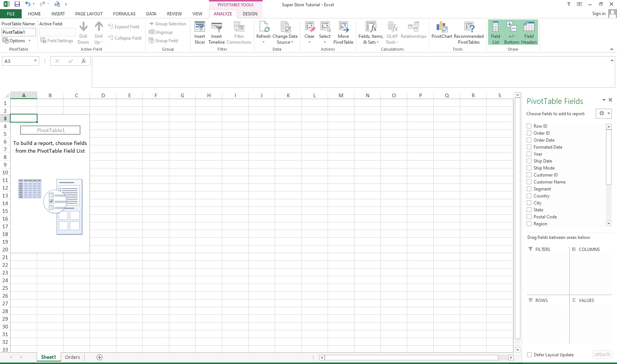
Task: Click the Move PivotTable icon
Action: tap(343, 32)
